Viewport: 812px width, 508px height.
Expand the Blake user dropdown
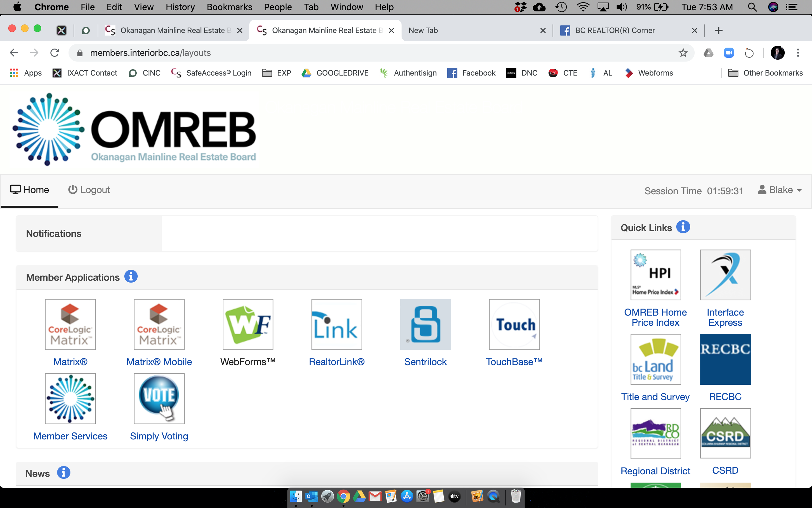(x=780, y=190)
